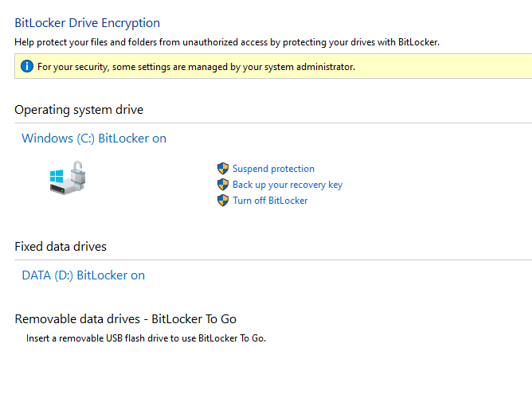Click the Help protect your files description text
Screen dimensions: 532x402
227,42
